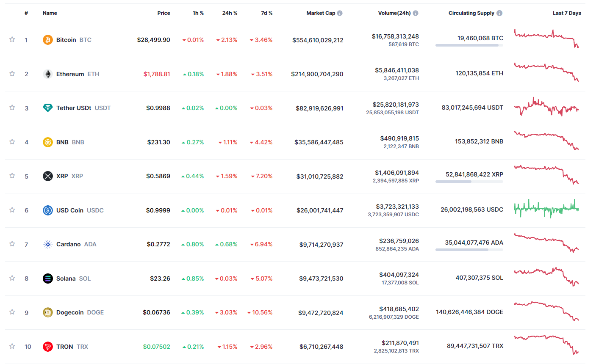Toggle the Dogecoin favorite star
Screen dimensions: 596x364
tap(12, 312)
